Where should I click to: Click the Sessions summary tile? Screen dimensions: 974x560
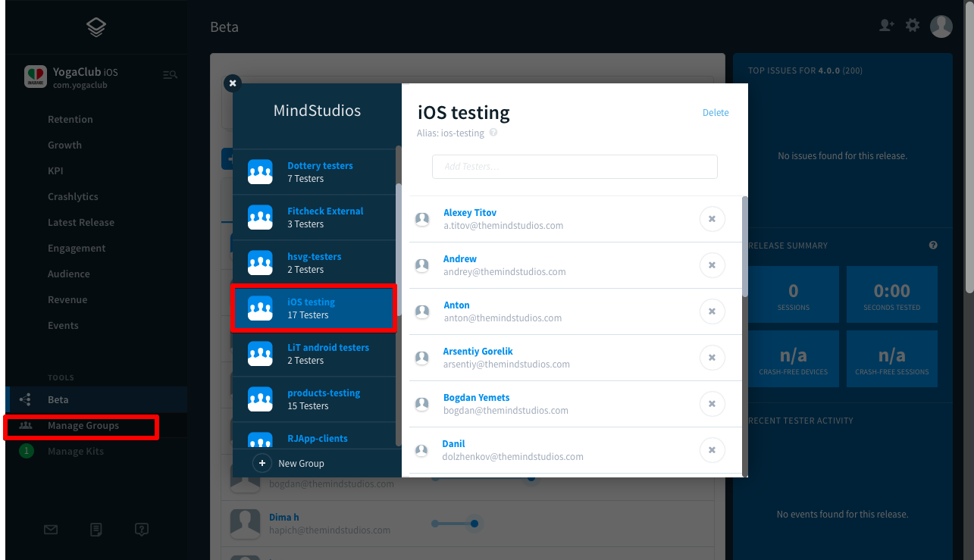794,295
